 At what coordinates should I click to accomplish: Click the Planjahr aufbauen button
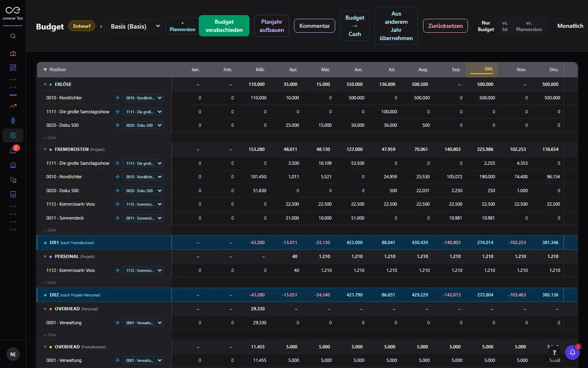point(272,26)
